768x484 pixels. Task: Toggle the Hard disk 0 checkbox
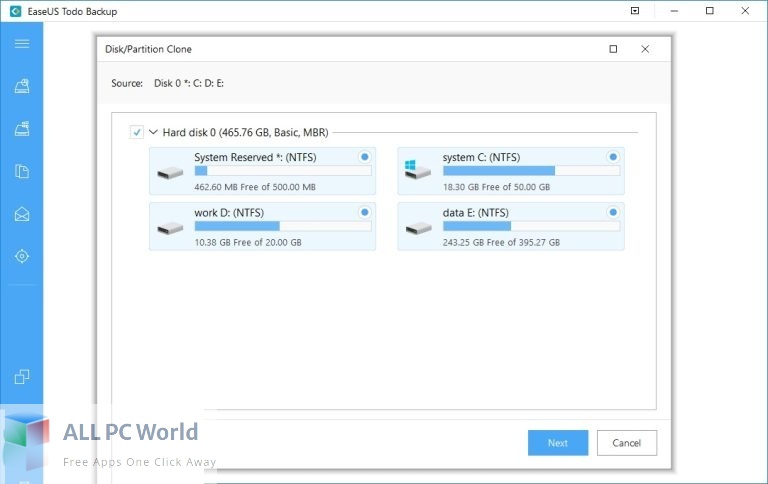(x=136, y=132)
